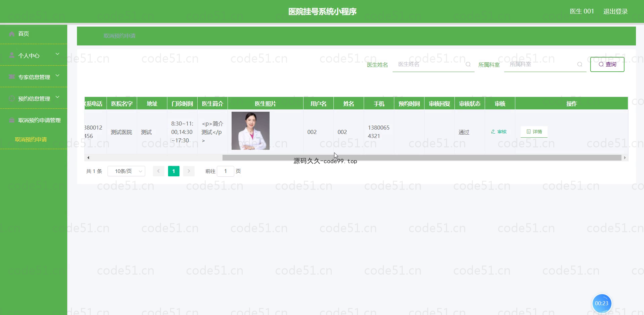Click the 医生简介 column header
The height and width of the screenshot is (315, 644).
coord(212,104)
